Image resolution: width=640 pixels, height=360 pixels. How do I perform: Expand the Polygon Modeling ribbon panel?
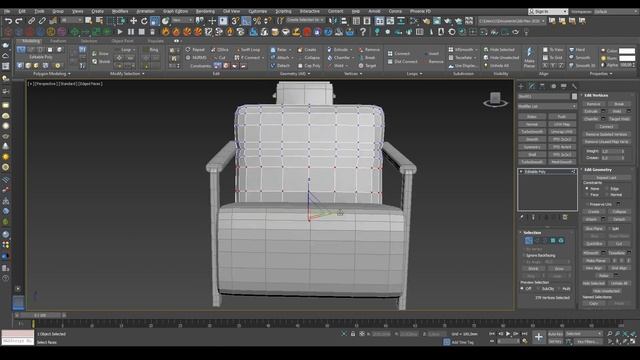tap(51, 74)
